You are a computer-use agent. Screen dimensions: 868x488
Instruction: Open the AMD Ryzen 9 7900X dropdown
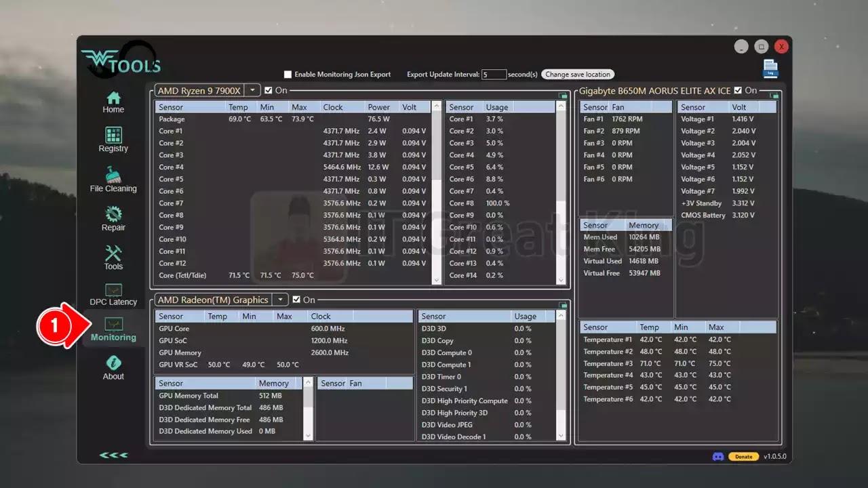point(252,90)
